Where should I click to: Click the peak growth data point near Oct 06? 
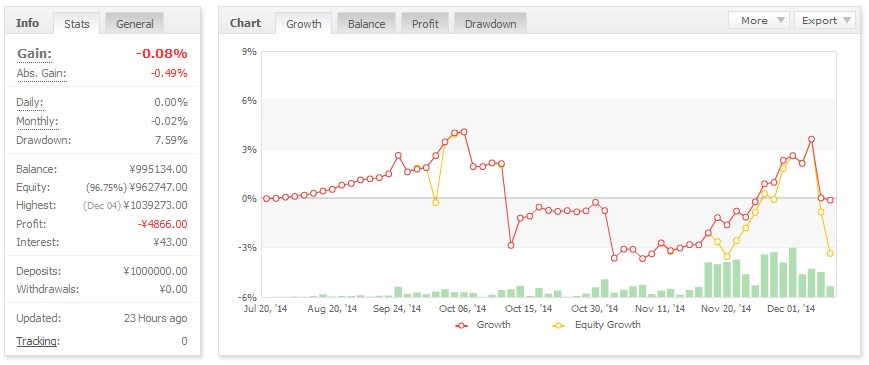[x=464, y=132]
